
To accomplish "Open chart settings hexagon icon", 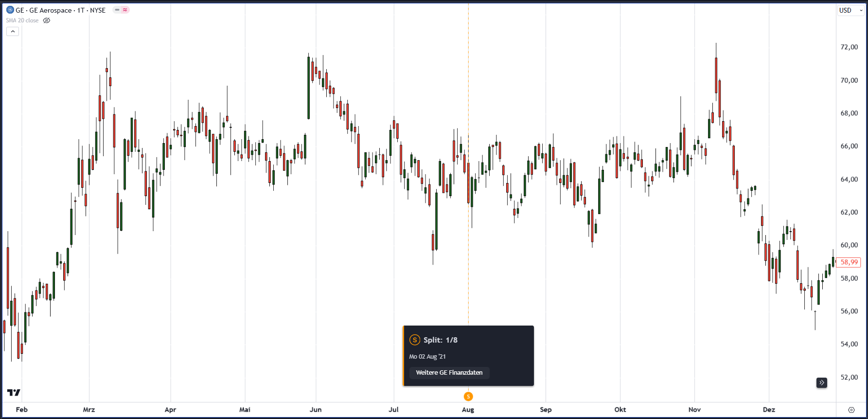I will pyautogui.click(x=851, y=410).
